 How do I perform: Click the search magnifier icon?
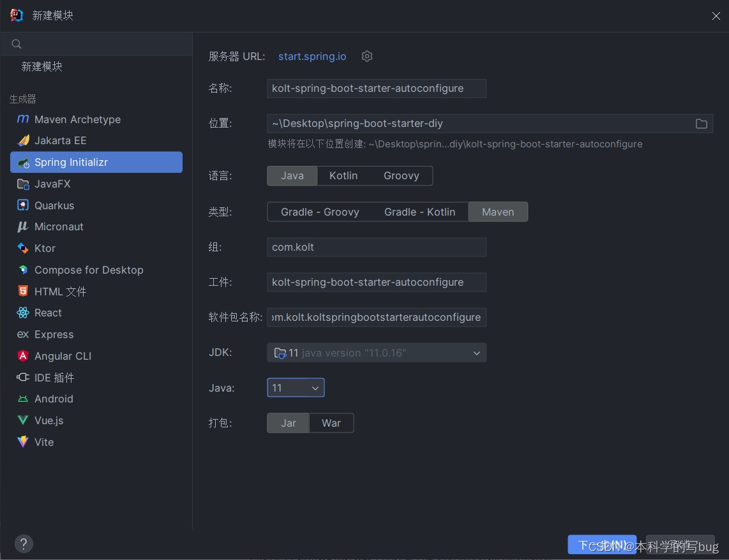click(x=16, y=44)
